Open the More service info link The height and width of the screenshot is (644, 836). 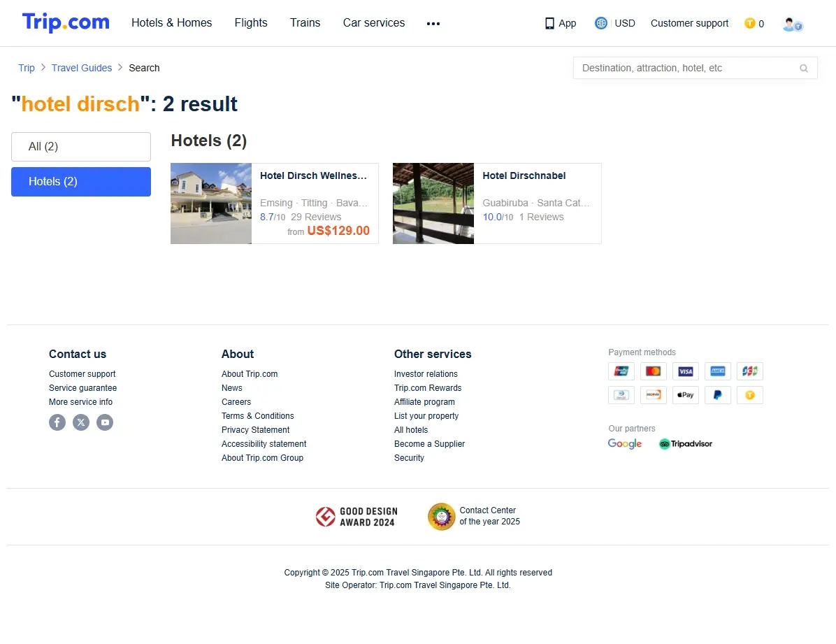[x=80, y=402]
